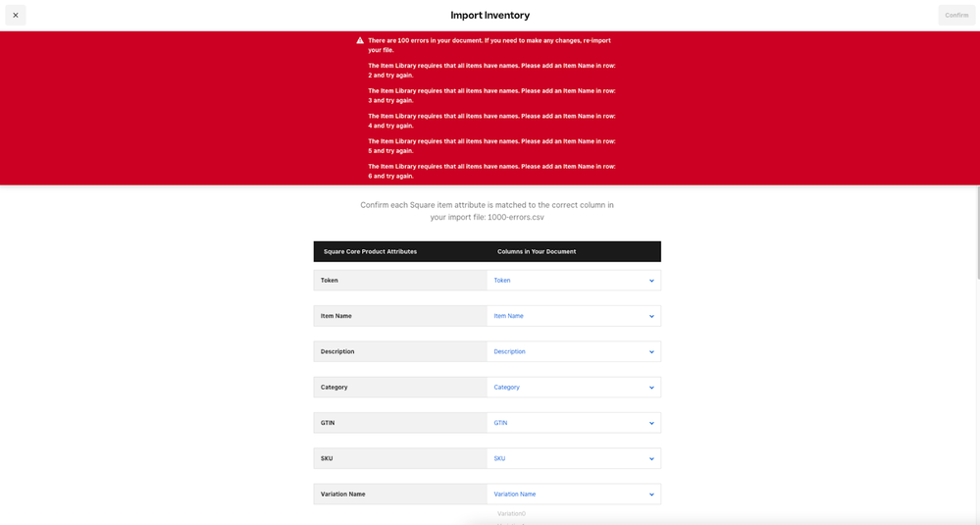Close the Import Inventory dialog with X
980x525 pixels.
click(16, 15)
